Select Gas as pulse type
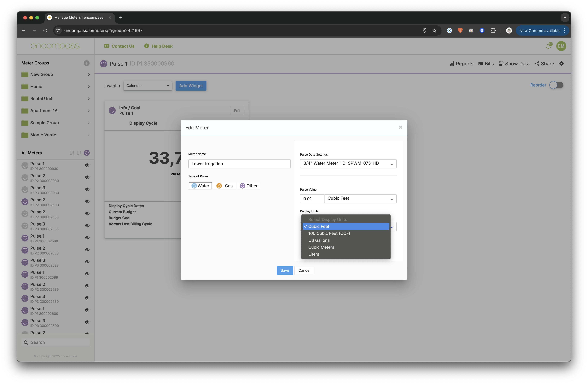Image resolution: width=588 pixels, height=384 pixels. click(x=225, y=186)
